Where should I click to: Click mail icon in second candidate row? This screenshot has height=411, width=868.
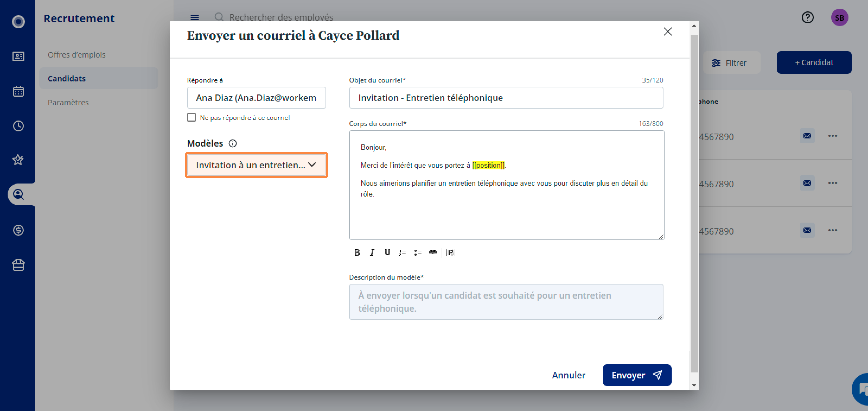[x=807, y=183]
